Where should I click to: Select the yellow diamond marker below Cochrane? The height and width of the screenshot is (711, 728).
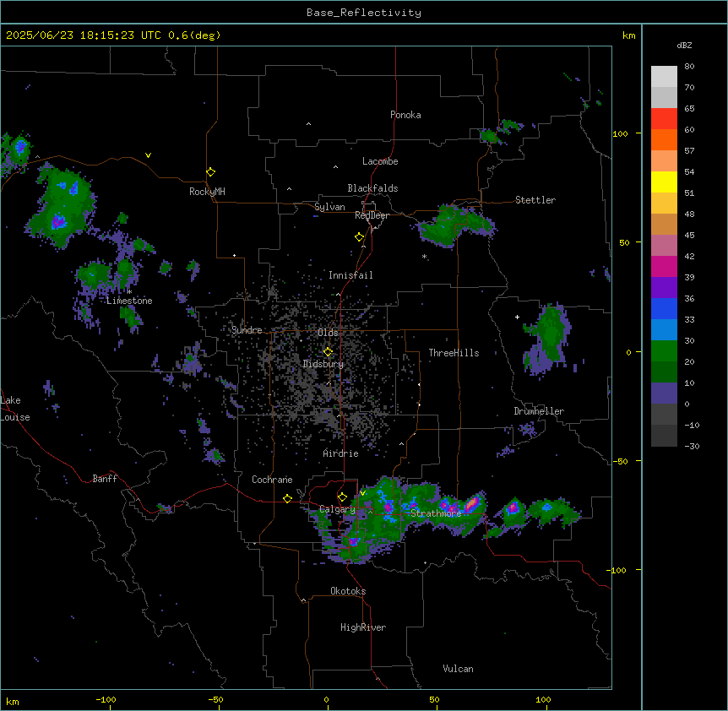287,498
